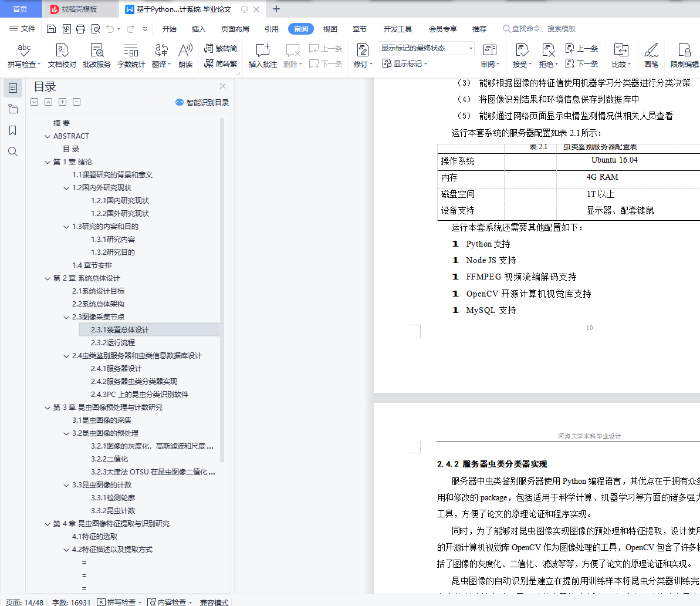Go to 下一条 next revision

point(581,64)
